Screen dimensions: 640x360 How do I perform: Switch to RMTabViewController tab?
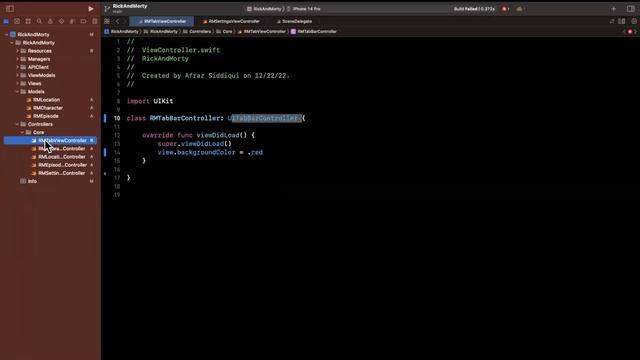(162, 21)
